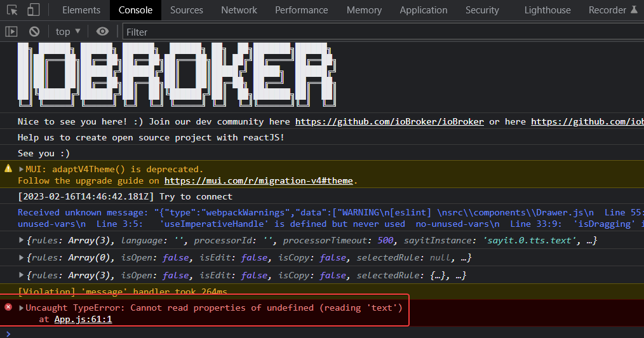Open the MUI migration-v4 theme link
The height and width of the screenshot is (338, 644).
click(x=258, y=180)
